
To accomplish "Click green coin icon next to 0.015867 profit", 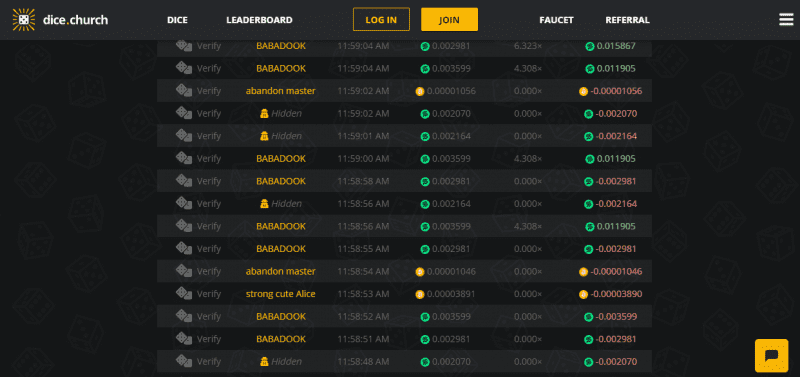I will 590,46.
